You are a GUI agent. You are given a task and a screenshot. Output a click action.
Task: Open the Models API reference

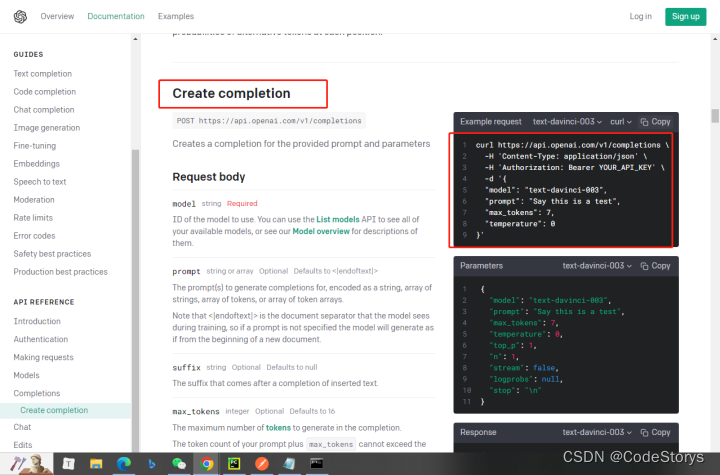click(27, 375)
